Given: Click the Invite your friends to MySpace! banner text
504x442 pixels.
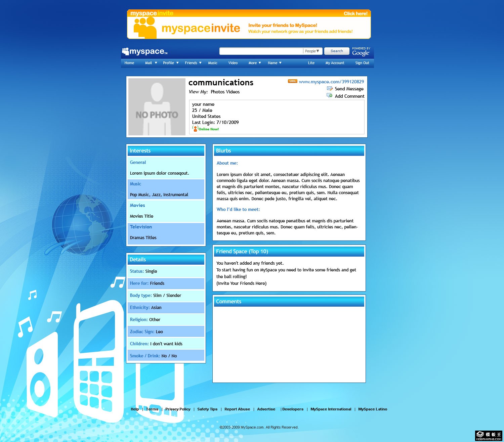Looking at the screenshot, I should pyautogui.click(x=283, y=25).
